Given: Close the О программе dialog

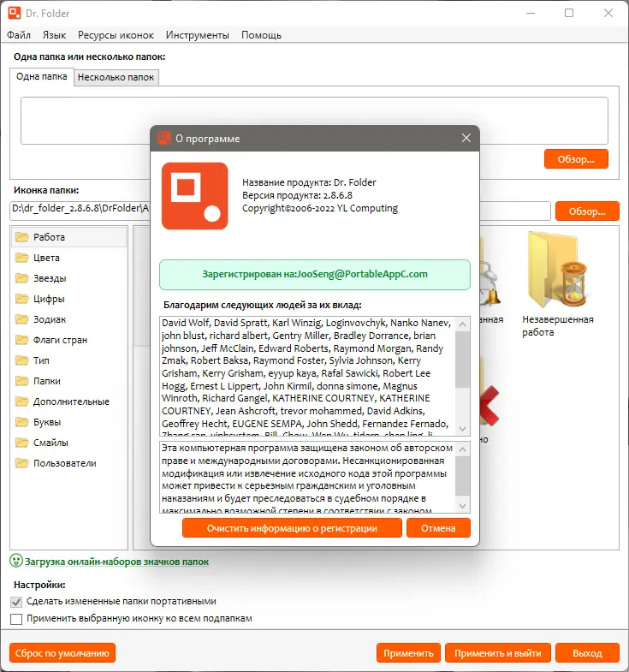Looking at the screenshot, I should pyautogui.click(x=466, y=138).
